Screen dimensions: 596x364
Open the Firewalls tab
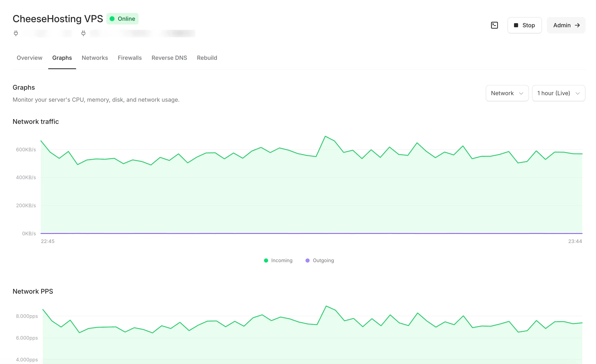click(130, 58)
